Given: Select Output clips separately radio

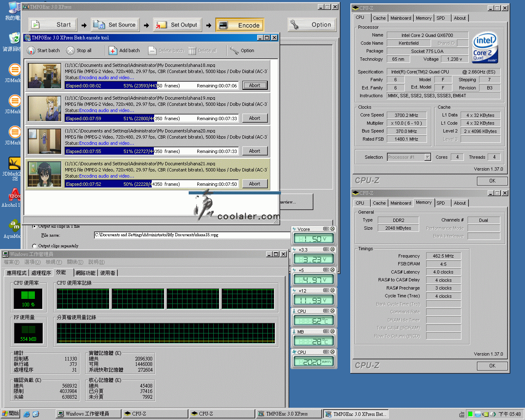Looking at the screenshot, I should [x=34, y=246].
